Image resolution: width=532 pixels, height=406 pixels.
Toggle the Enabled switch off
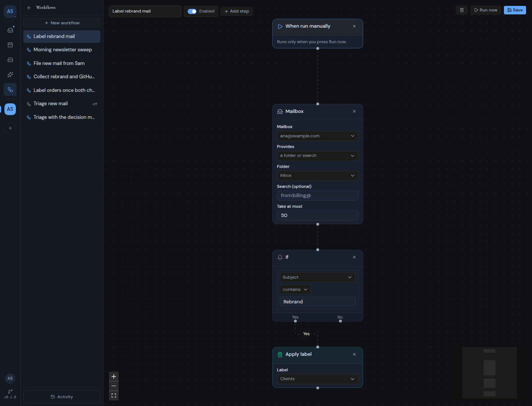pyautogui.click(x=192, y=11)
